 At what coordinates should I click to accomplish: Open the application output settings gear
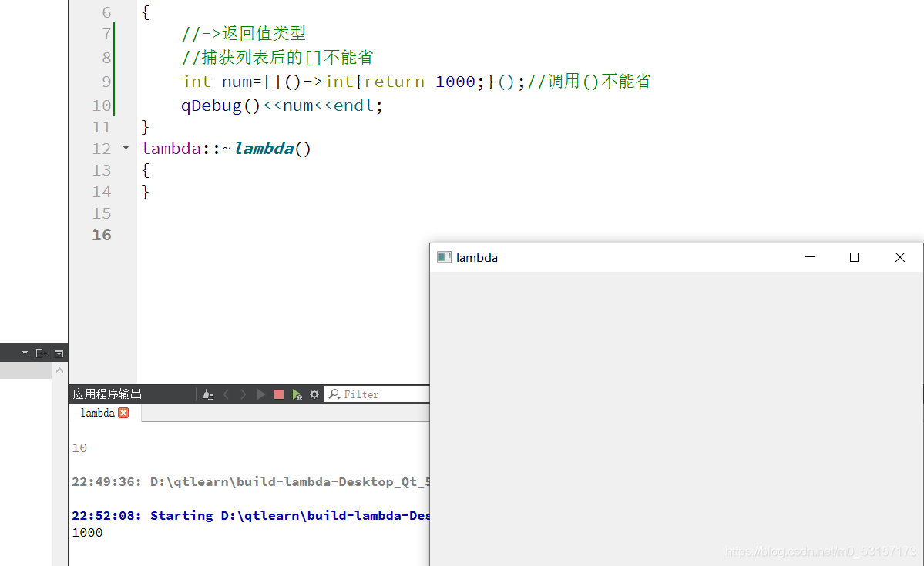(x=314, y=394)
